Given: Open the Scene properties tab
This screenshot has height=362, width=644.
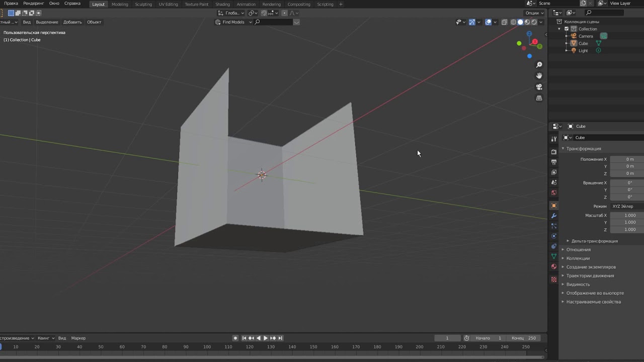Looking at the screenshot, I should coord(554,183).
